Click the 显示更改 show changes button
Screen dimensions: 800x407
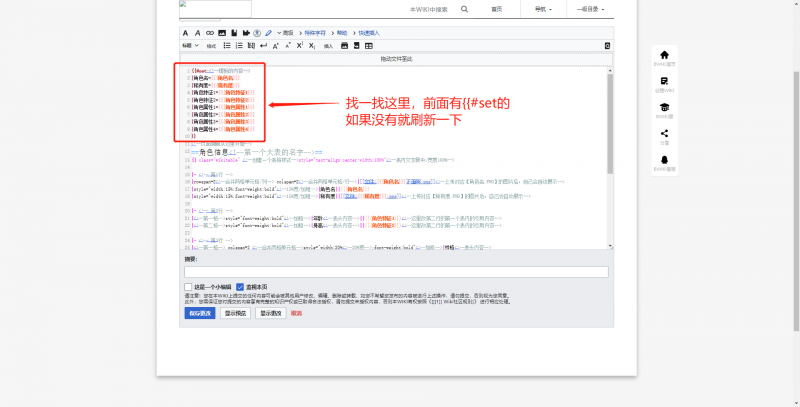pyautogui.click(x=270, y=313)
